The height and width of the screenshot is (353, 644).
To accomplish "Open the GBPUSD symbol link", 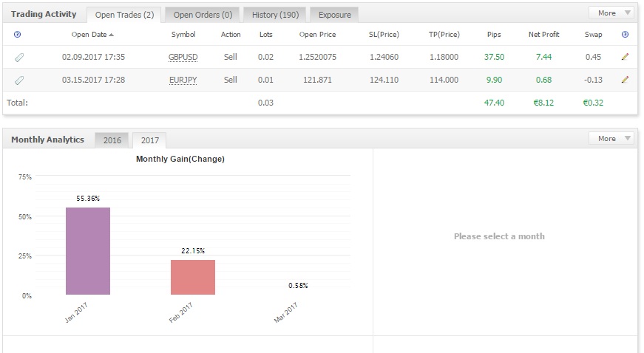I will (183, 57).
